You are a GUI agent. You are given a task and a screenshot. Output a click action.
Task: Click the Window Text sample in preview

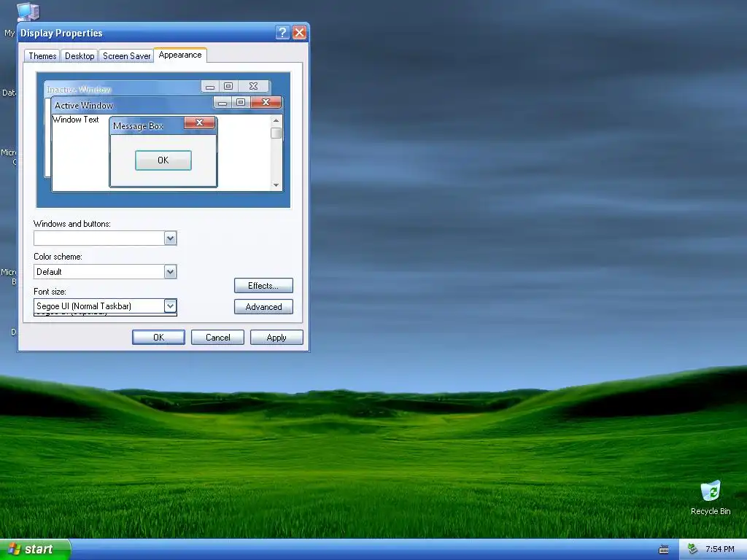coord(76,120)
